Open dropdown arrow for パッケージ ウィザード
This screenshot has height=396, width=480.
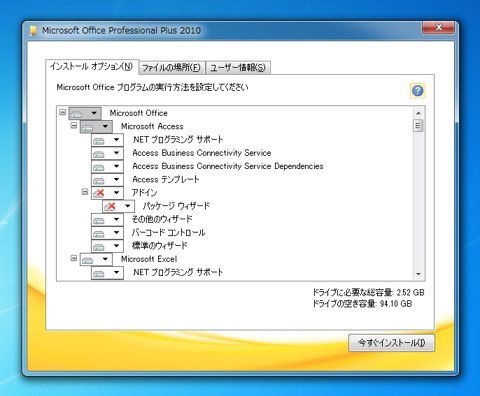point(128,206)
